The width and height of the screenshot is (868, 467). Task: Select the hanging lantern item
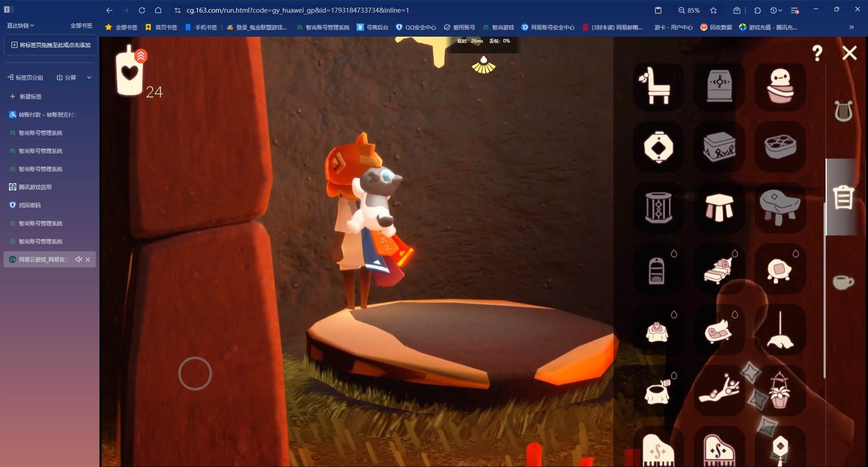click(x=658, y=147)
